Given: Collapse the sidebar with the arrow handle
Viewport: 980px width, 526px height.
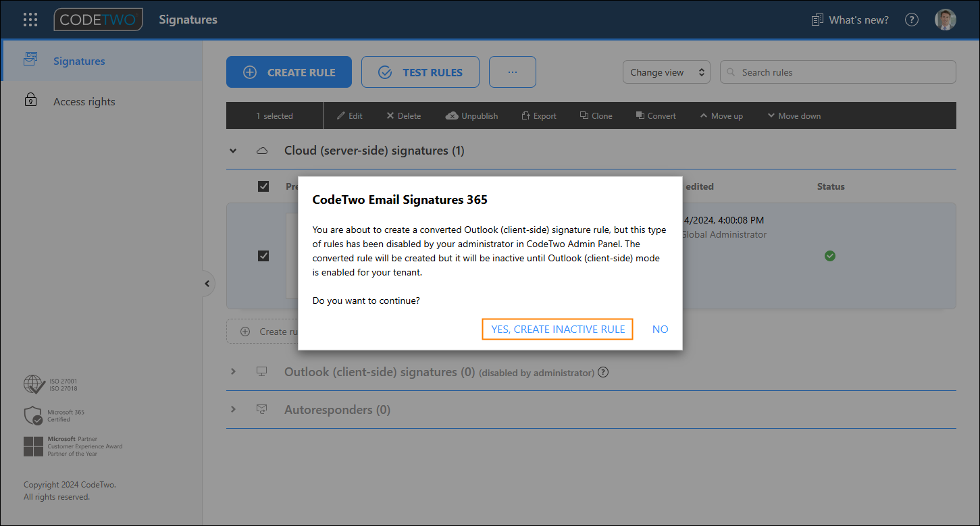Looking at the screenshot, I should pos(207,284).
